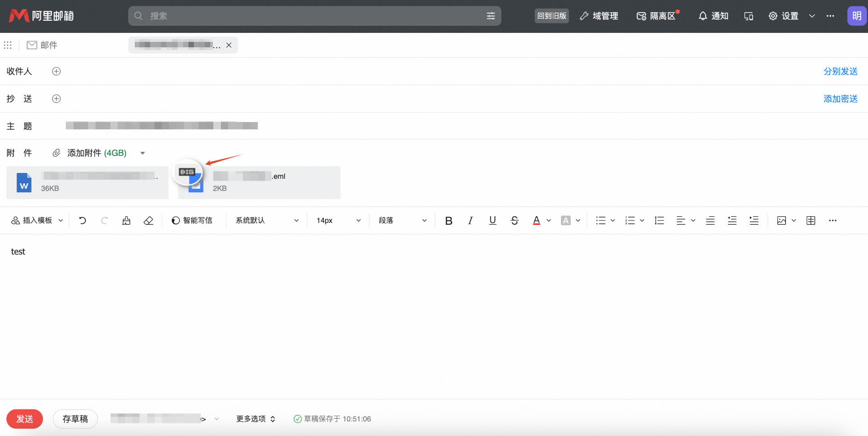
Task: Open the 邮件 mail tab
Action: point(42,45)
